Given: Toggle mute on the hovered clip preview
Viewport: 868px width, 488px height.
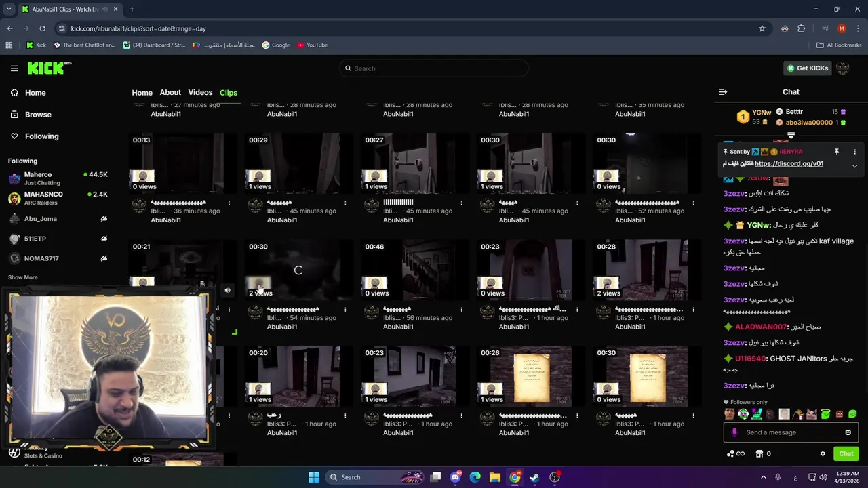Looking at the screenshot, I should 227,291.
